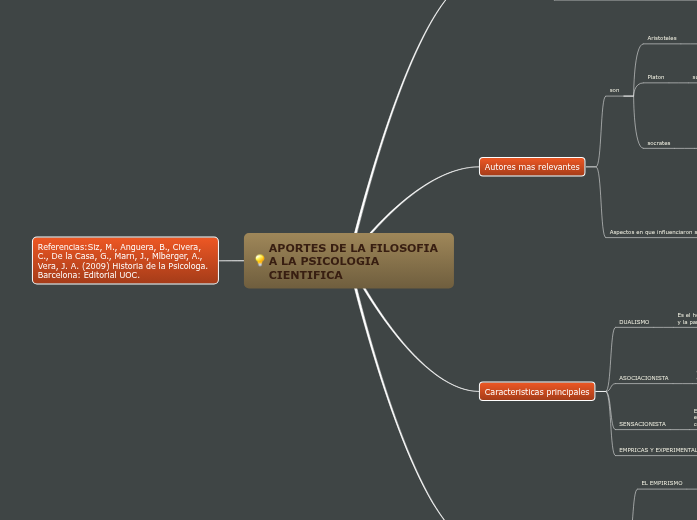Select the EL EMPIRISMO subtopic

661,482
